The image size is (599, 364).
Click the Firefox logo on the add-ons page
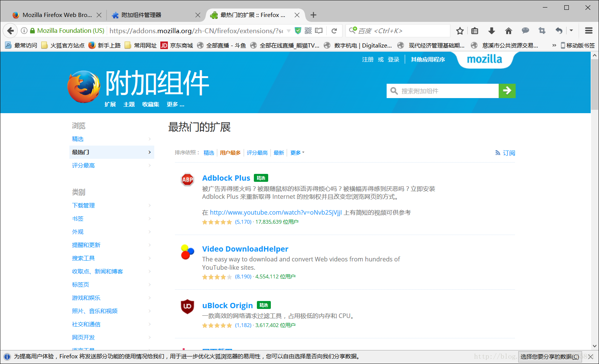coord(84,87)
